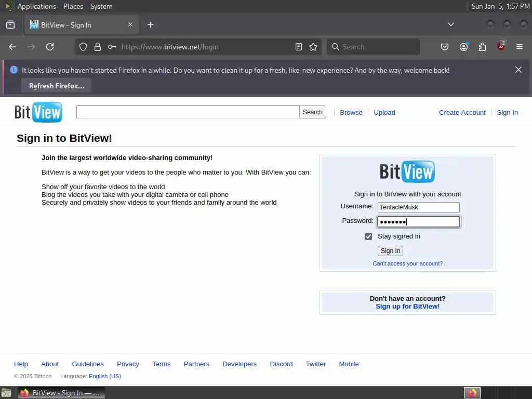Click the Refresh Firefox... button
Image resolution: width=532 pixels, height=399 pixels.
[57, 86]
